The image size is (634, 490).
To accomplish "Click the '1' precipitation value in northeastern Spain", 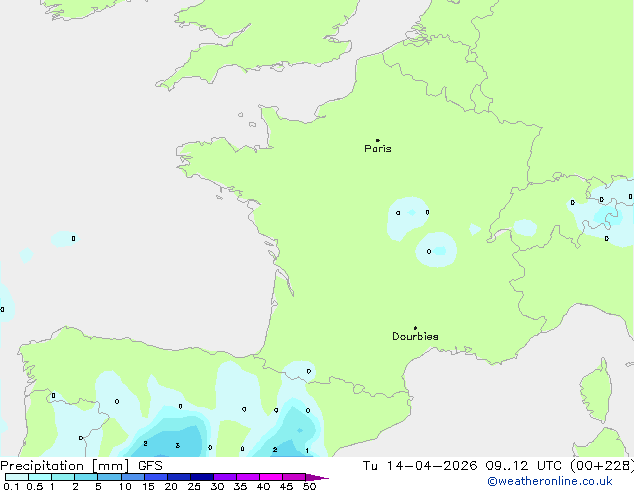I will (x=307, y=450).
